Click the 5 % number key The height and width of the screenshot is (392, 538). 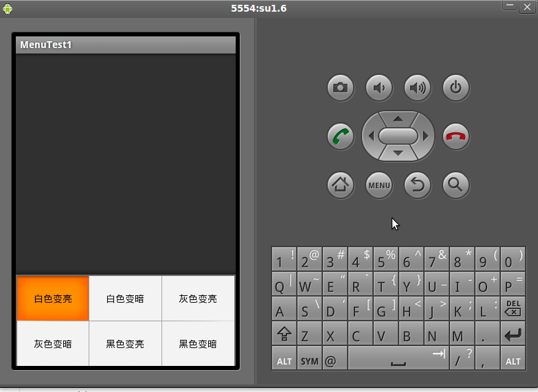click(385, 259)
